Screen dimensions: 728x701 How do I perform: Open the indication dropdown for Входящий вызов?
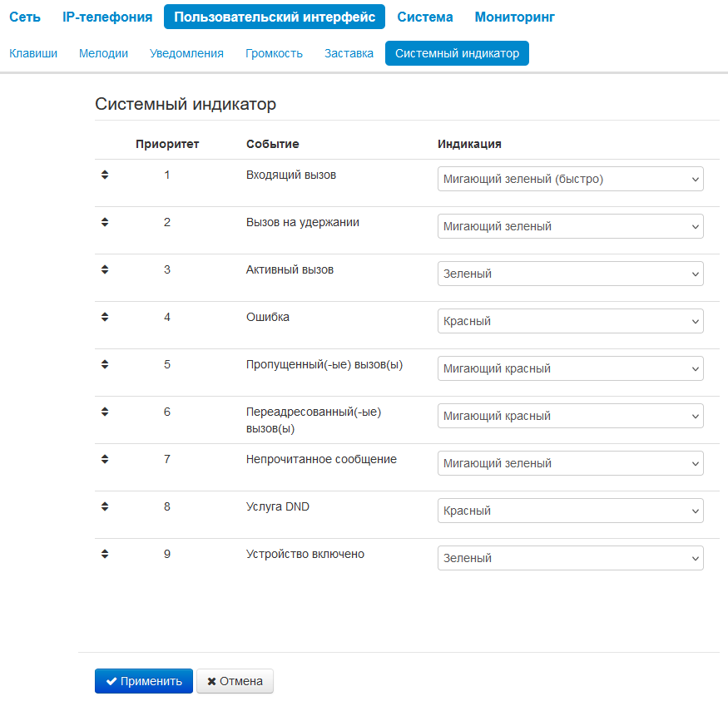[570, 179]
